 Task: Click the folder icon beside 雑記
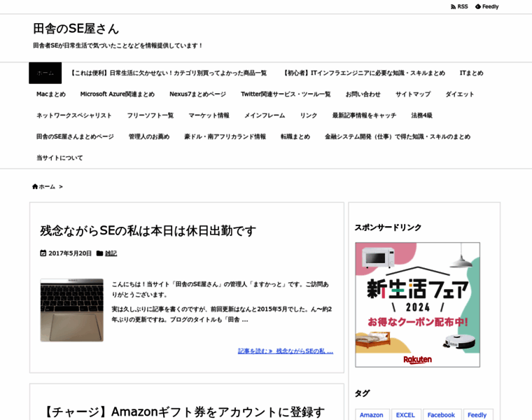click(x=99, y=253)
